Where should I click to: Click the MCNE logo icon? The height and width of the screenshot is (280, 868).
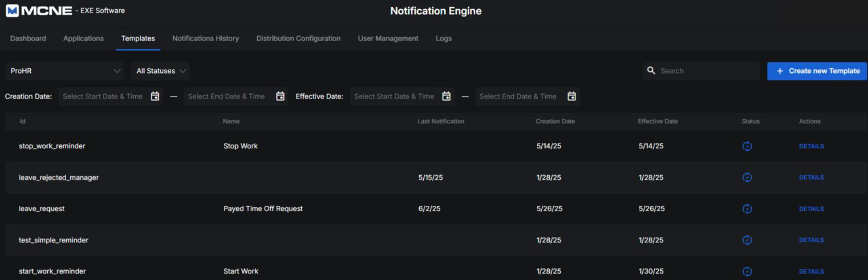(x=12, y=11)
